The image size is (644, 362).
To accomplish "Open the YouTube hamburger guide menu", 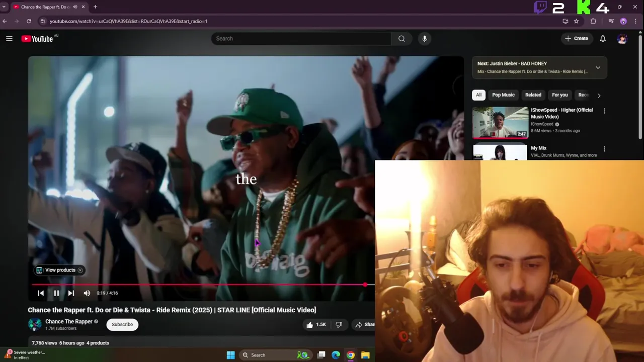I will tap(9, 39).
